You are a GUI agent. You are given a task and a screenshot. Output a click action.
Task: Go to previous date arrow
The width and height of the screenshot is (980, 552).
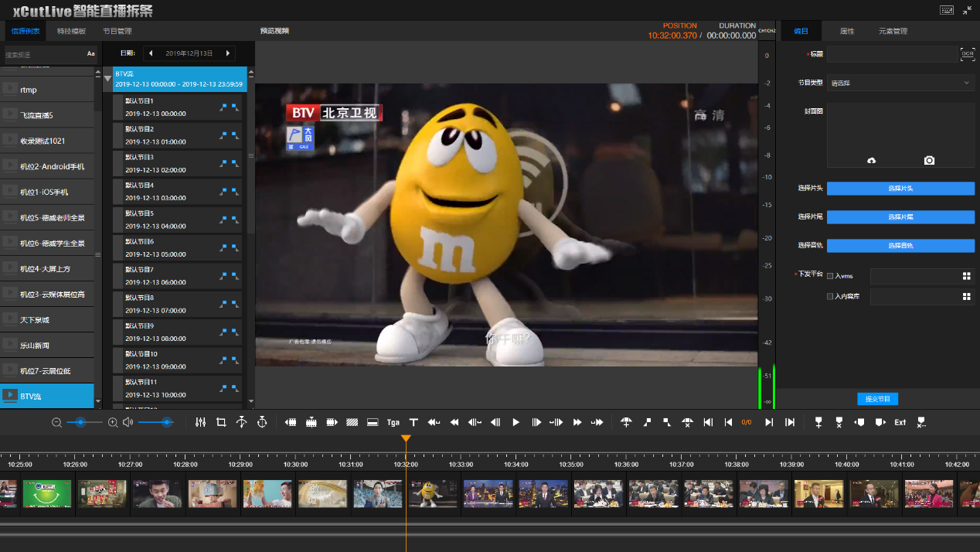(x=151, y=53)
